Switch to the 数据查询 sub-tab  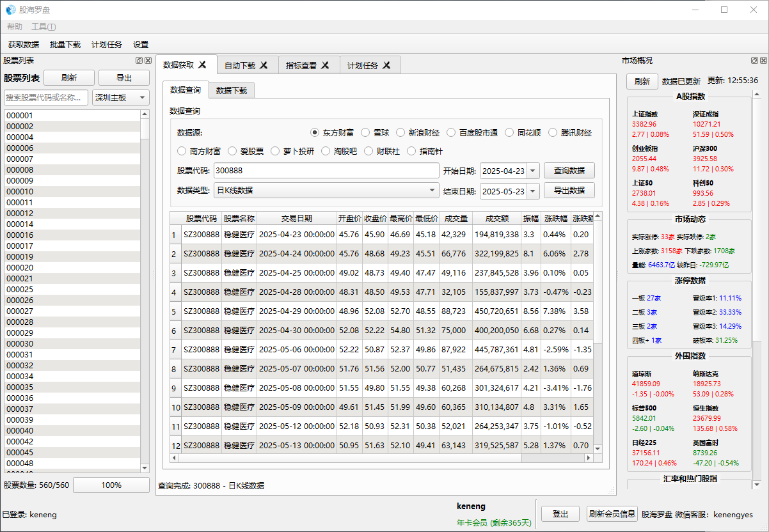tap(186, 90)
